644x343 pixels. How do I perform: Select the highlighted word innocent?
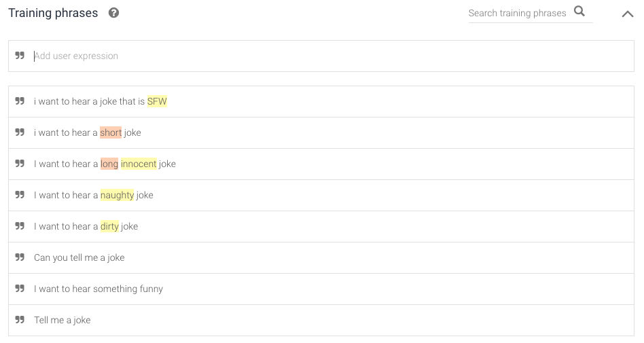click(x=139, y=164)
